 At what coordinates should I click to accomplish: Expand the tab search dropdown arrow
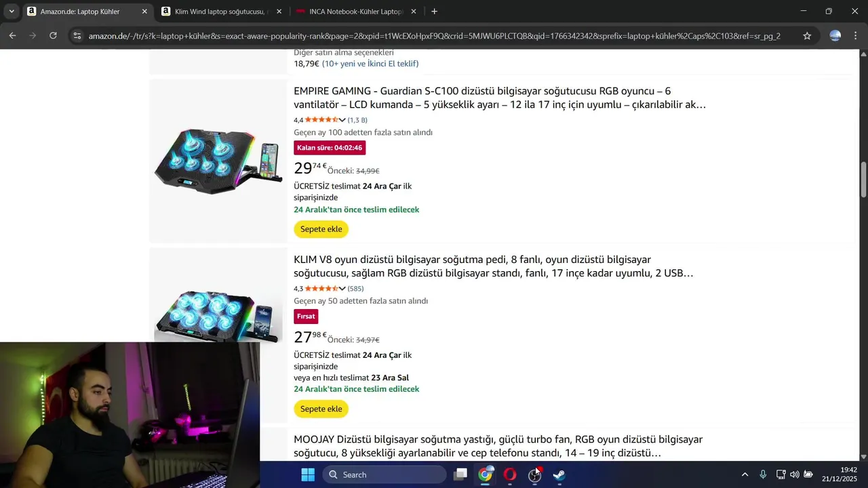pyautogui.click(x=12, y=12)
